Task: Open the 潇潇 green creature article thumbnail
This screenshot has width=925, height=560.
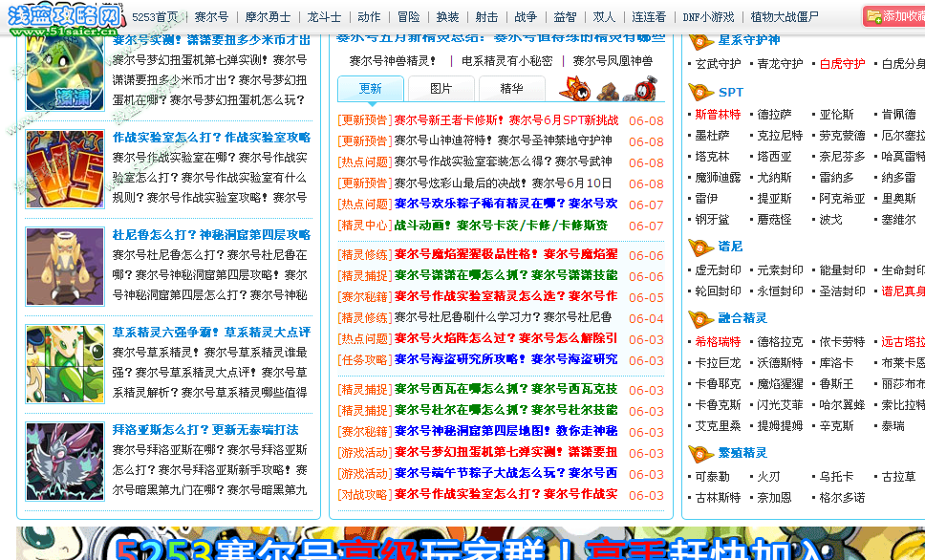Action: [65, 72]
